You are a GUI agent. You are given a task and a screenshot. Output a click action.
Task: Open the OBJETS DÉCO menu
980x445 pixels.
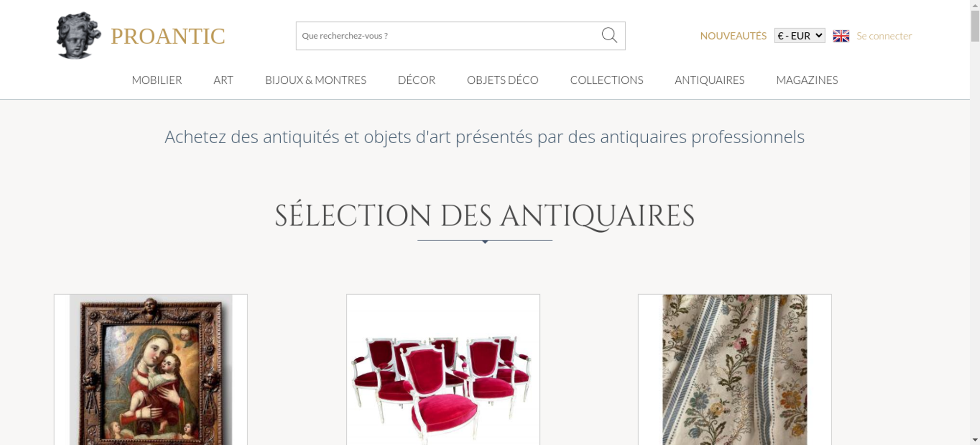[x=503, y=80]
